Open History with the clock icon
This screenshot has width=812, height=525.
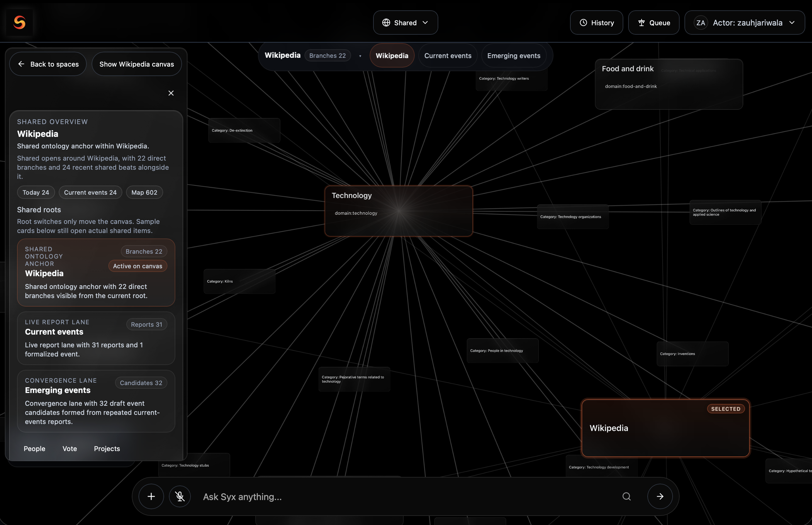(583, 23)
